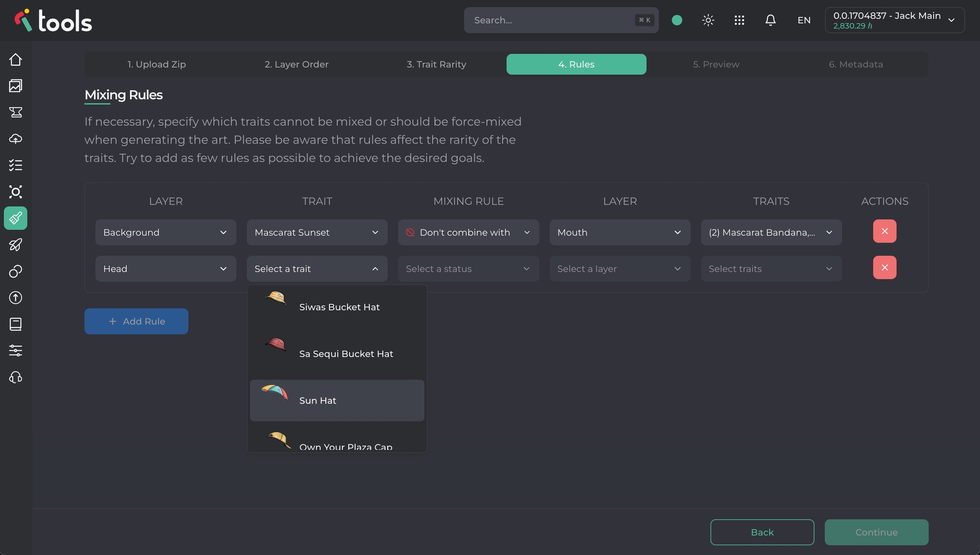Open the rocket launch icon in sidebar
The image size is (980, 555).
click(x=16, y=245)
